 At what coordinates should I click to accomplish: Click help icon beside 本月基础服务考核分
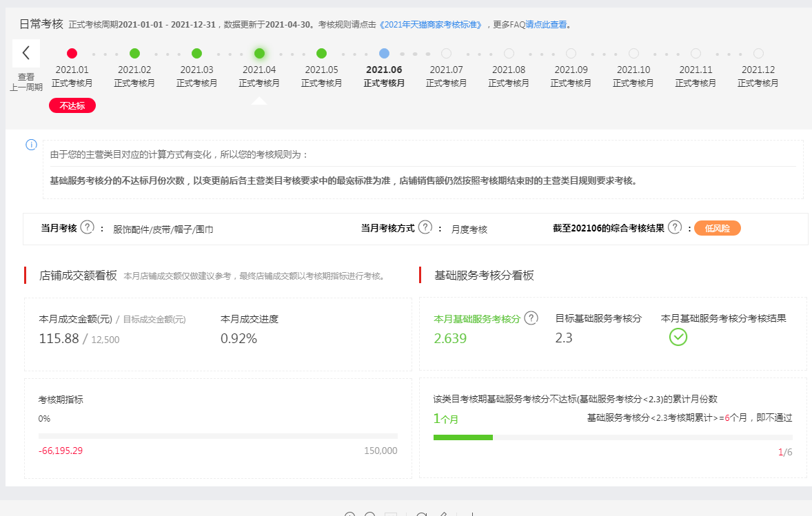point(531,318)
